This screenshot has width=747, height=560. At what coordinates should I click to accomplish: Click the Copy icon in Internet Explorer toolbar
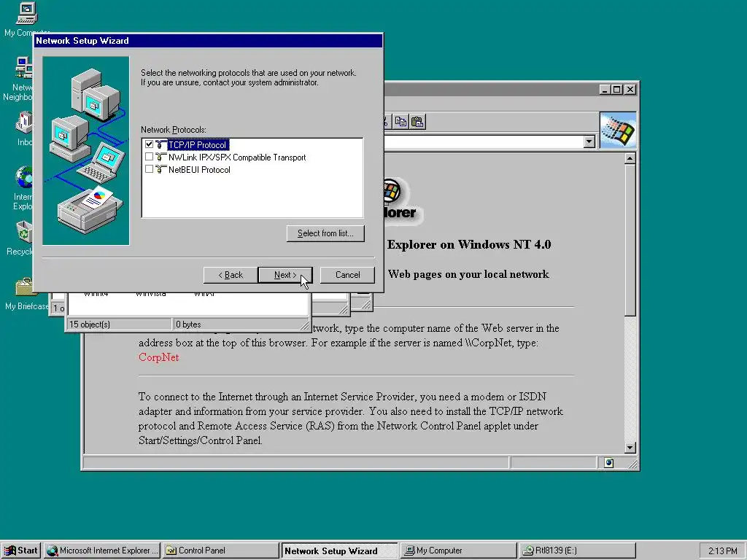[400, 122]
